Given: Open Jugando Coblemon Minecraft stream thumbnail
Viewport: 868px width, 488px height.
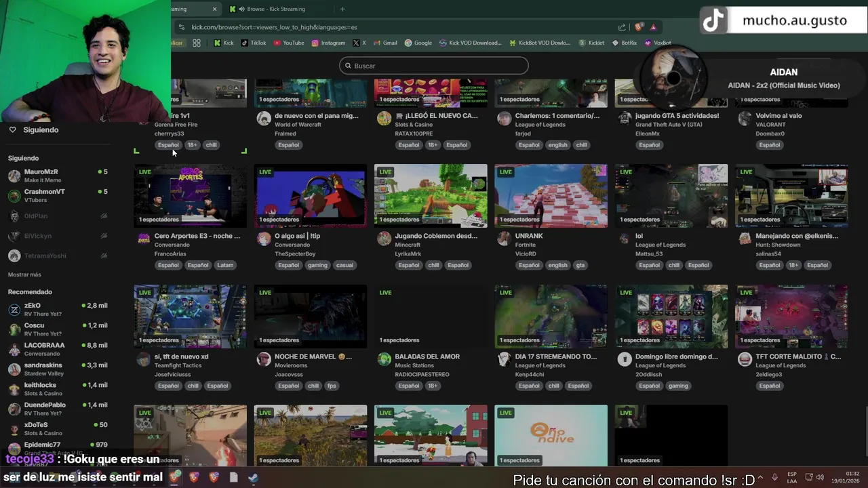Looking at the screenshot, I should 431,195.
